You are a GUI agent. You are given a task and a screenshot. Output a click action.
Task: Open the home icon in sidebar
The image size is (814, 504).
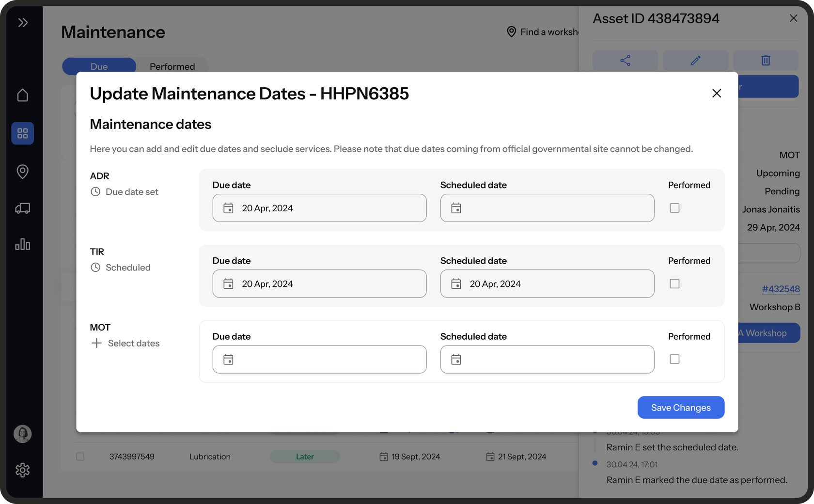[x=23, y=95]
